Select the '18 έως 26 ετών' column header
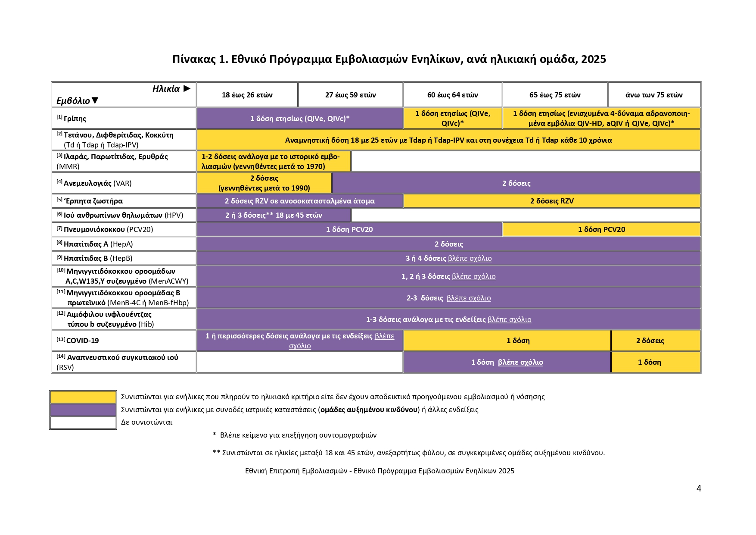Screen dimensions: 756x535 click(247, 95)
